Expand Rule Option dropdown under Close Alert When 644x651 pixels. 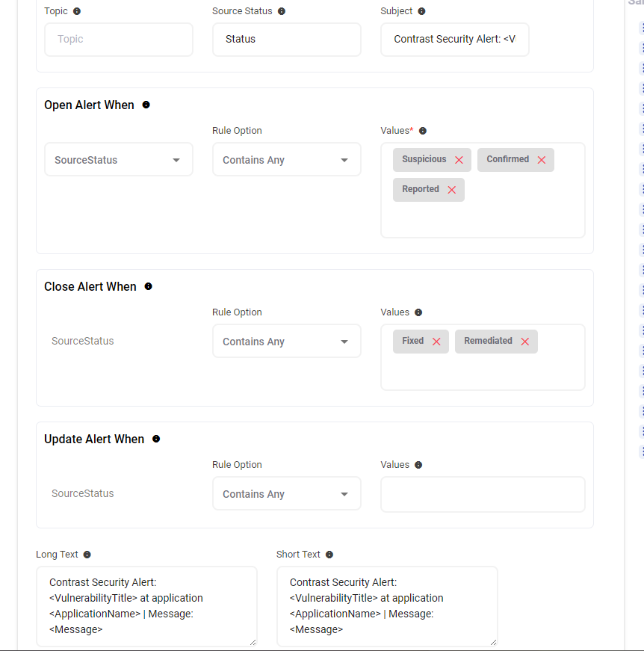(286, 342)
